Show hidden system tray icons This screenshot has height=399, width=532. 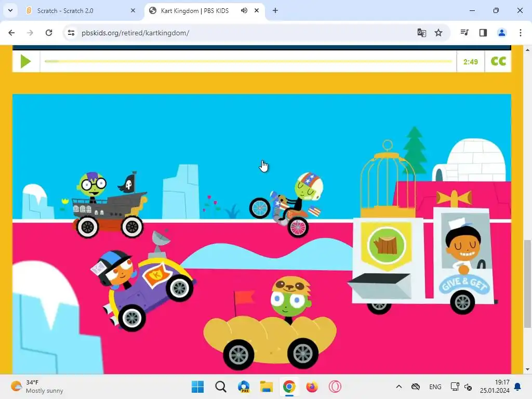point(399,387)
